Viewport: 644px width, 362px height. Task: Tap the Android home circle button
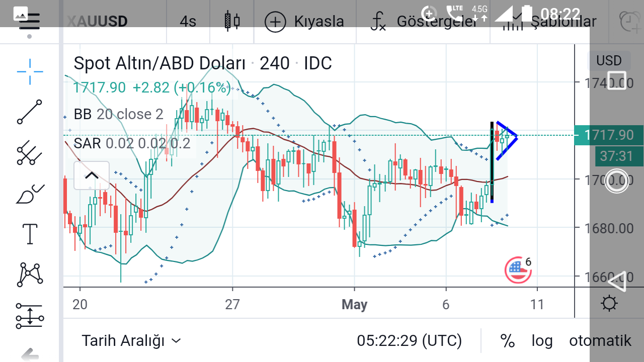617,181
